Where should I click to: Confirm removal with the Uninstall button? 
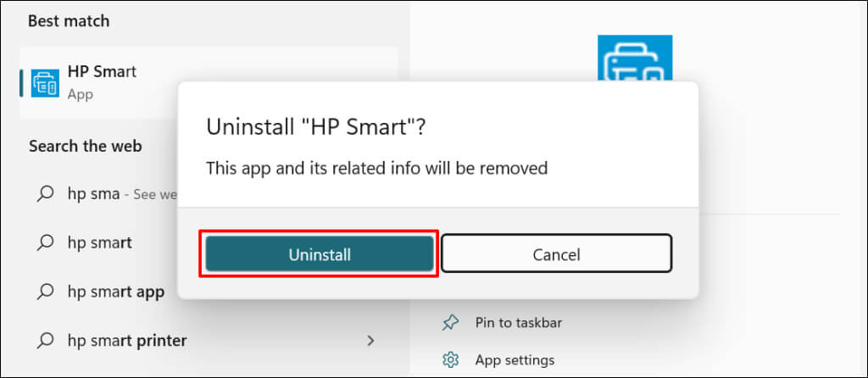coord(320,253)
